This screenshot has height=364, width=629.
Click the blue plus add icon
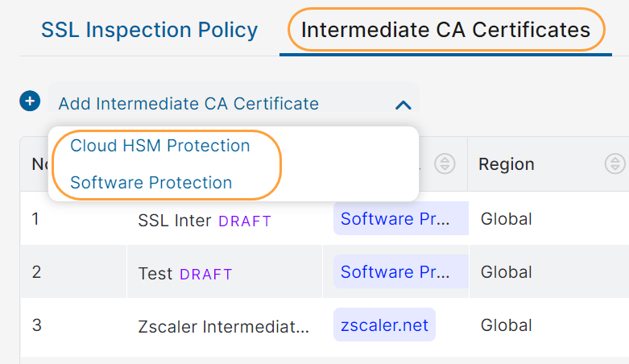pos(30,101)
